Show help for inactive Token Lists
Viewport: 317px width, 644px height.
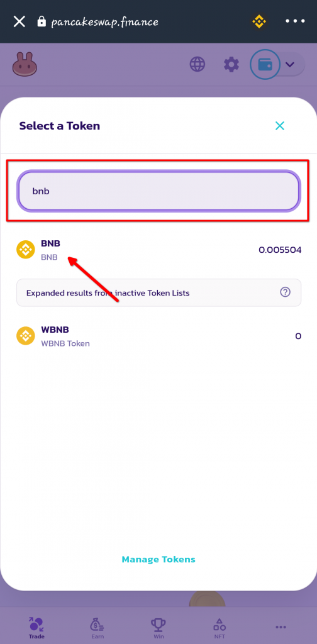coord(286,292)
